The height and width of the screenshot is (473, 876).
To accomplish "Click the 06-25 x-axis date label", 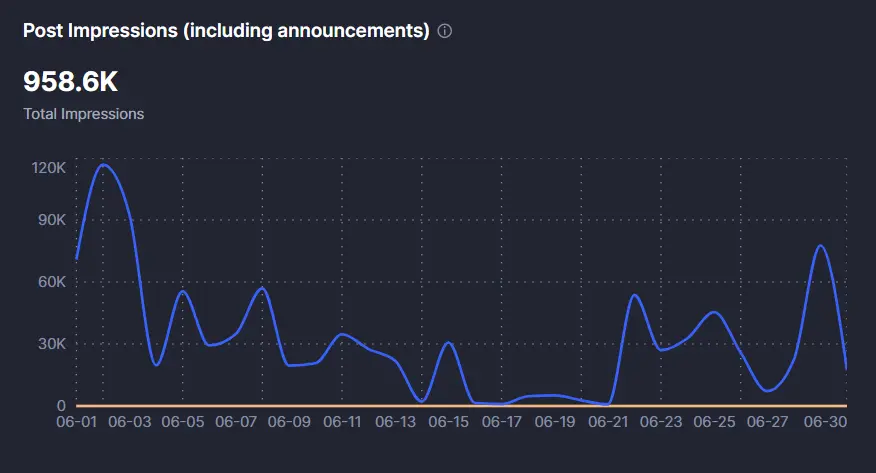I will [714, 422].
